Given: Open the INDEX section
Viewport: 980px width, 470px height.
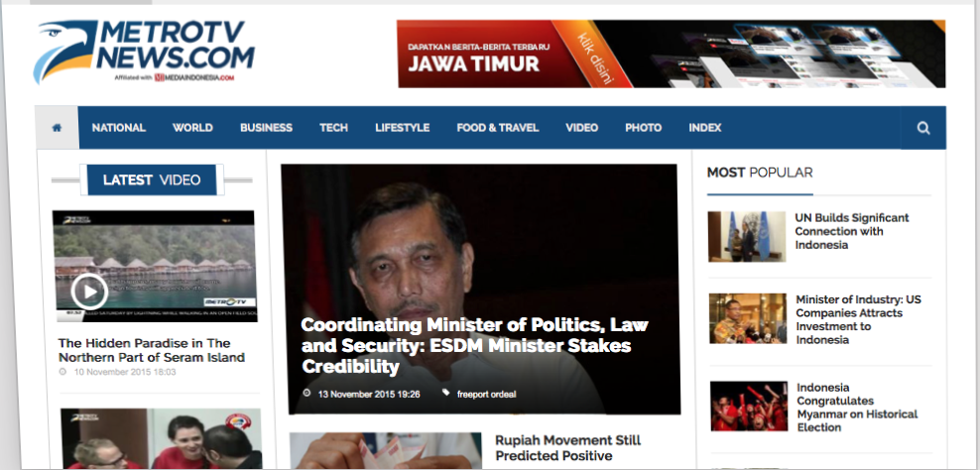Looking at the screenshot, I should 705,128.
